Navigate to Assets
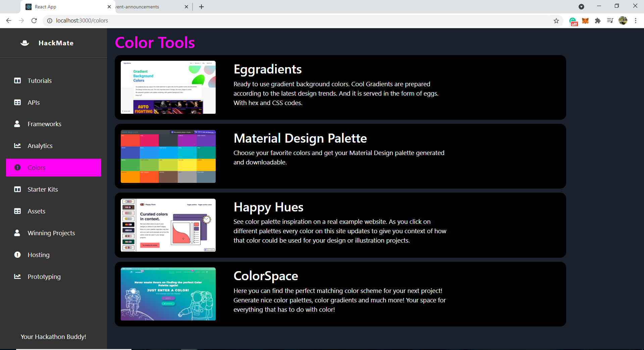Image resolution: width=644 pixels, height=350 pixels. pos(53,211)
